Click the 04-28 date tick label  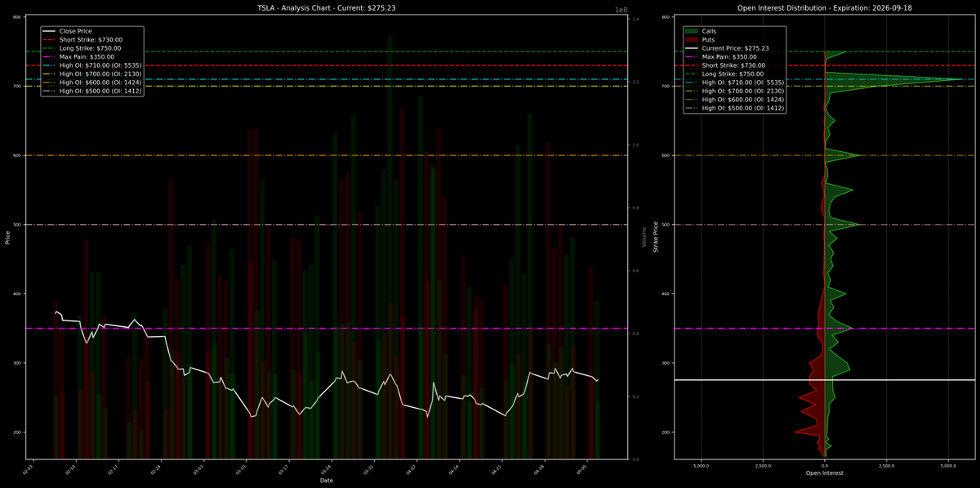(x=539, y=468)
